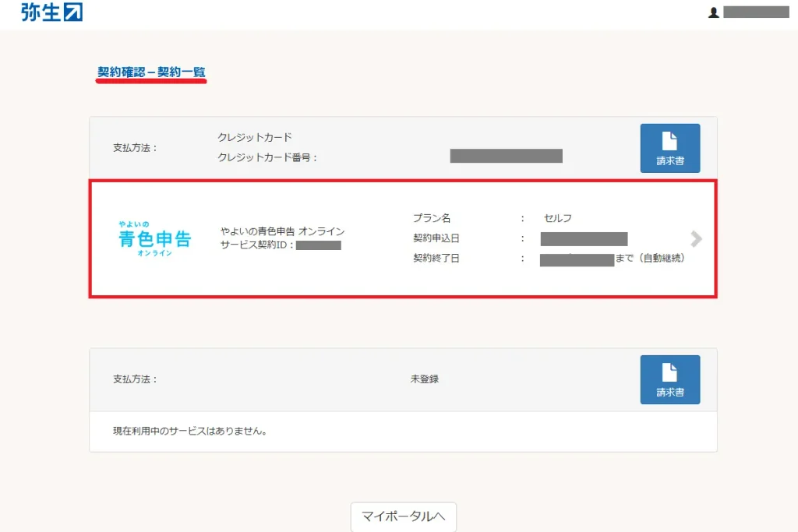798x532 pixels.
Task: Click the 契約終了日 label
Action: click(436, 259)
